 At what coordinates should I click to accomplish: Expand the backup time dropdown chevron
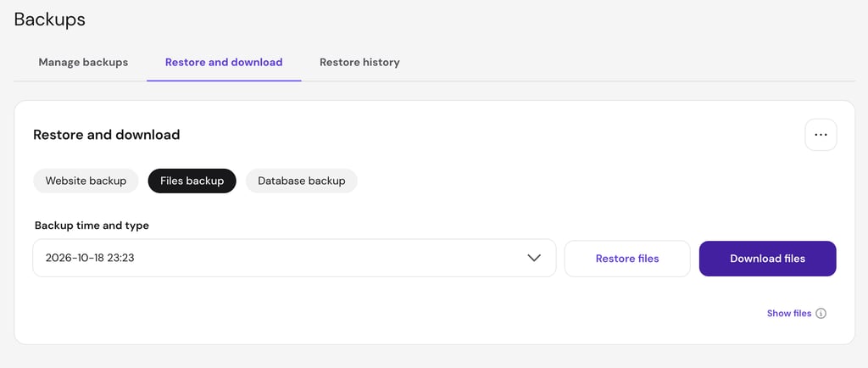pyautogui.click(x=534, y=258)
